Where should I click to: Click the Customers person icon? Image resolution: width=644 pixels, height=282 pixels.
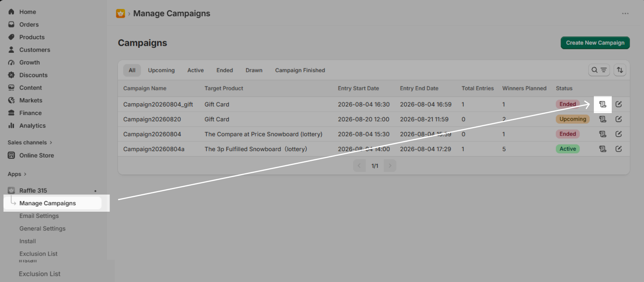point(11,50)
